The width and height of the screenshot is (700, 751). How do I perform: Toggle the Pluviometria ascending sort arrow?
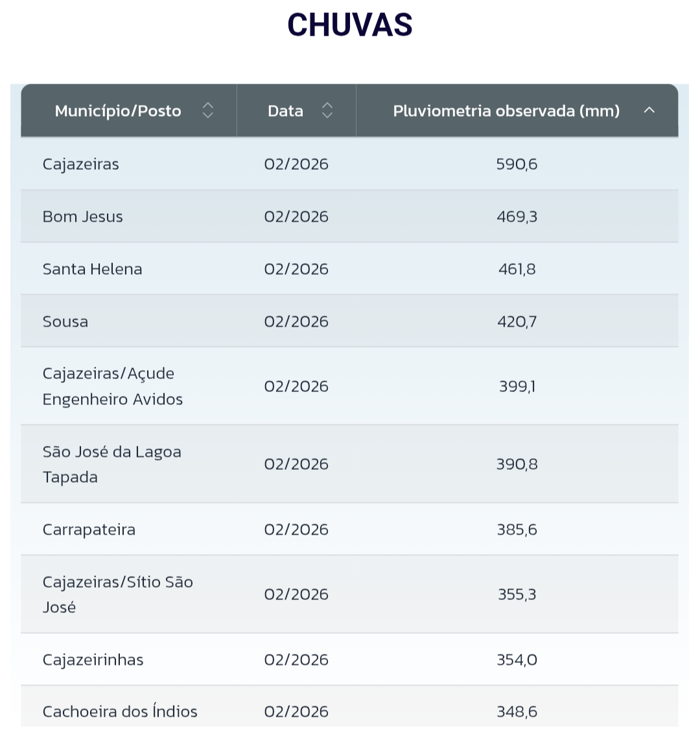point(649,111)
